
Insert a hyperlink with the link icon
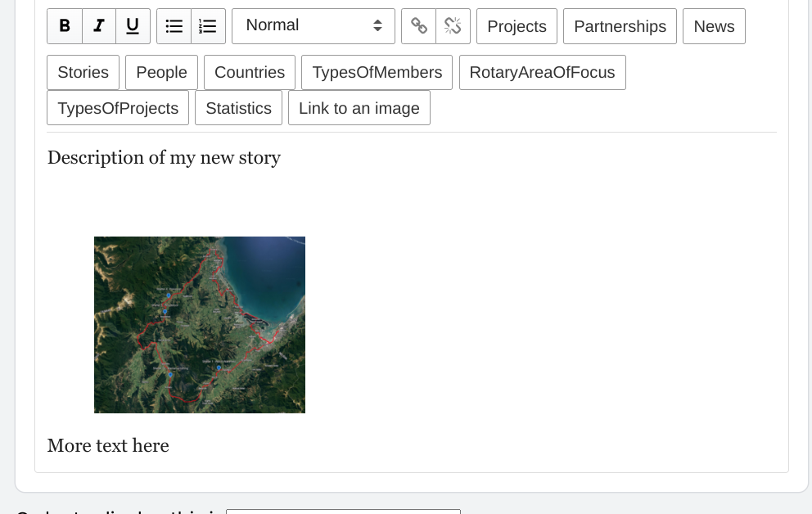[418, 26]
